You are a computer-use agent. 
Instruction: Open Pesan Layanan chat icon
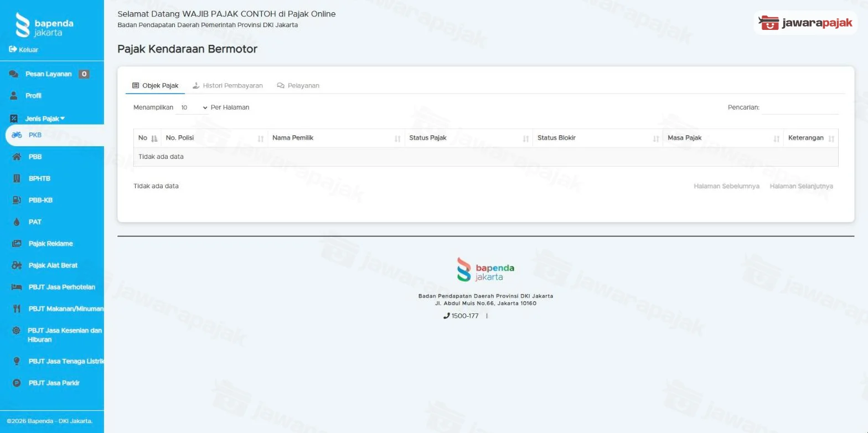tap(13, 74)
